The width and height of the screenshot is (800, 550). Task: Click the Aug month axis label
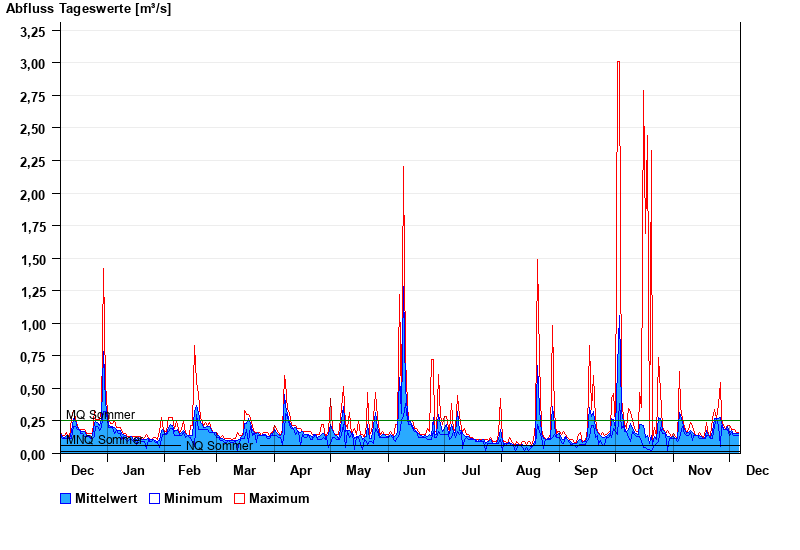click(528, 471)
